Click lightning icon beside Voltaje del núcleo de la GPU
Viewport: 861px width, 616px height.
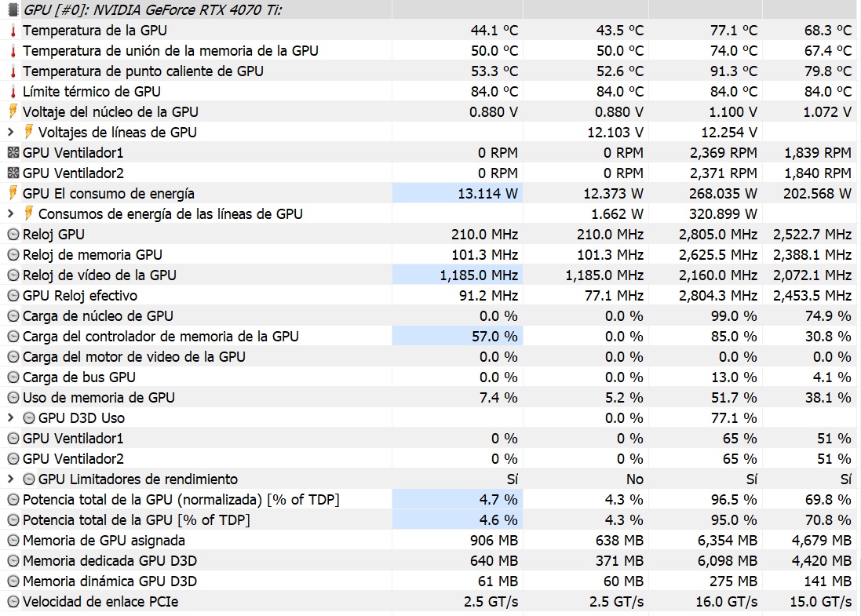coord(13,111)
